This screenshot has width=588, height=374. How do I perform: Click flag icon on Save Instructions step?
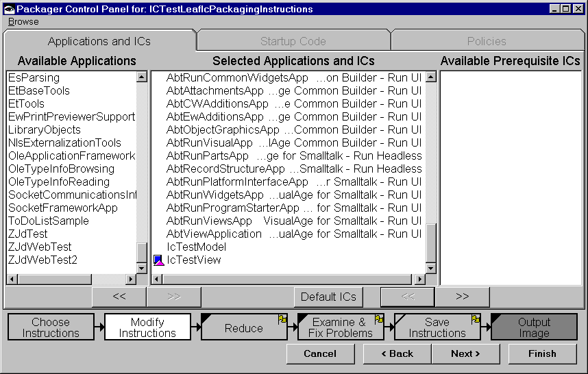(x=475, y=319)
